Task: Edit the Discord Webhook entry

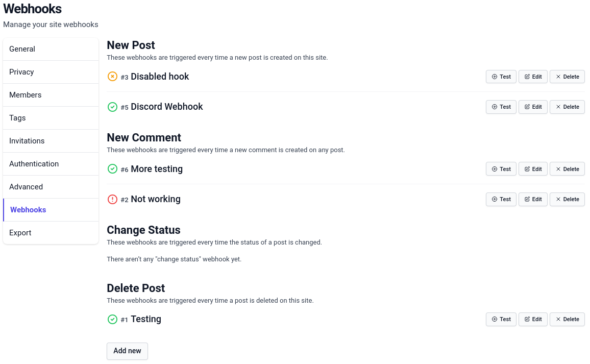Action: click(533, 107)
